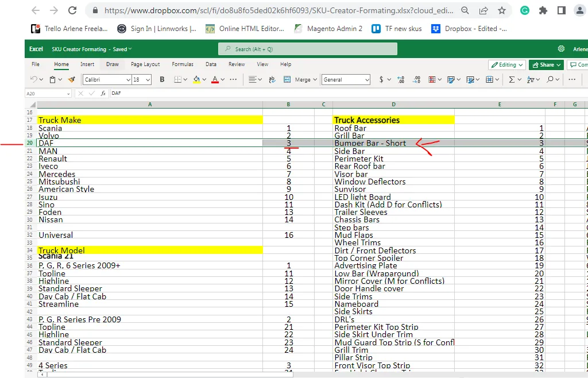Open the Page Layout tab
Viewport: 588px width, 378px height.
[x=145, y=64]
